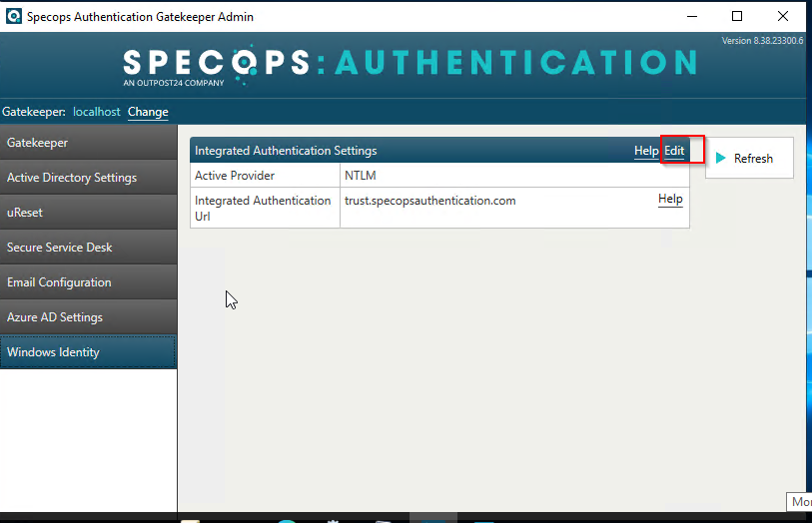Image resolution: width=812 pixels, height=523 pixels.
Task: Go to Secure Service Desk section
Action: pos(89,248)
